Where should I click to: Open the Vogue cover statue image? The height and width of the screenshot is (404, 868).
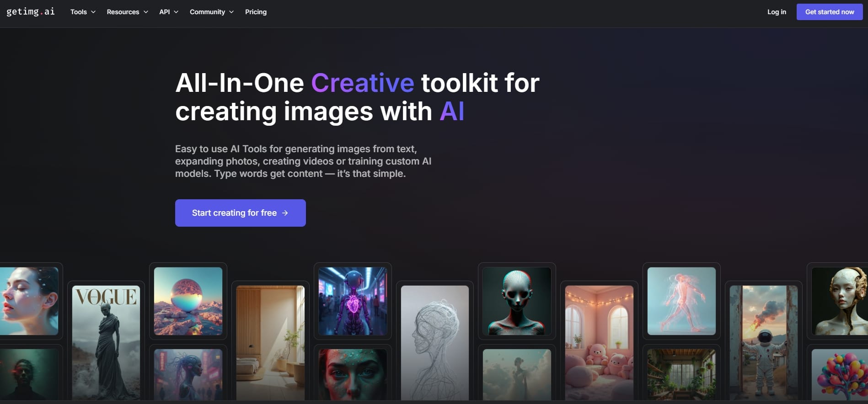tap(106, 343)
